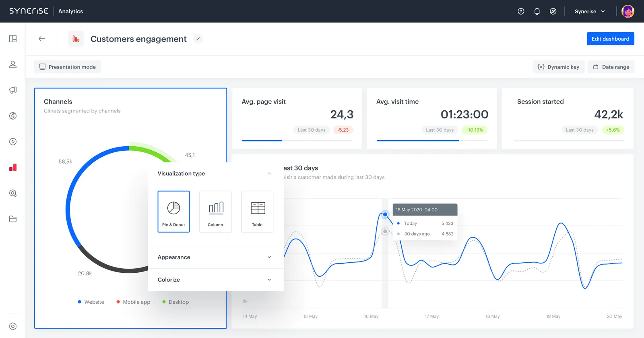The width and height of the screenshot is (644, 338).
Task: Click the Synerise logo
Action: [x=29, y=11]
